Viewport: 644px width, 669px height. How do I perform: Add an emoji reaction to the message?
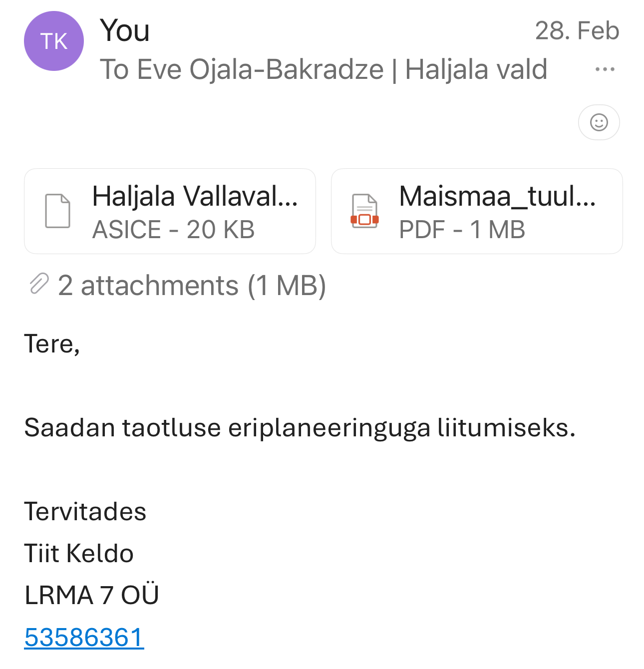click(599, 122)
